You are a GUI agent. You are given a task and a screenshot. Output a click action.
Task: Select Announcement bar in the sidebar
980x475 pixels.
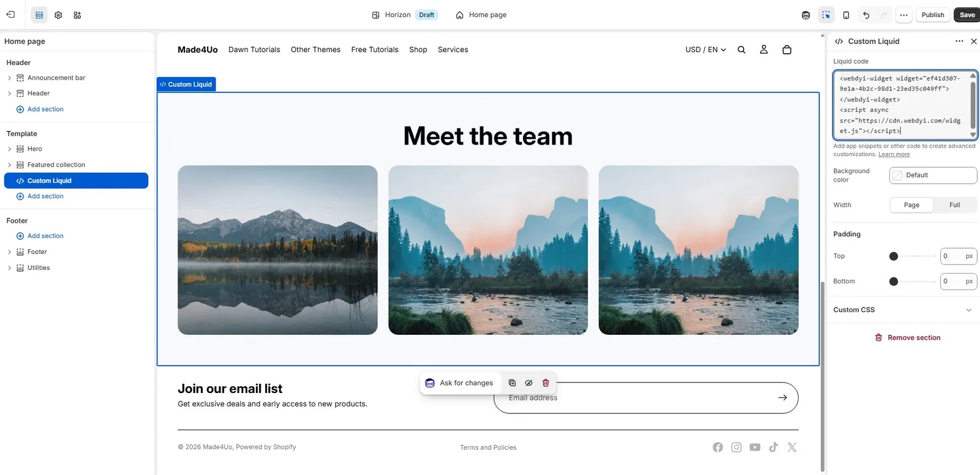click(56, 78)
